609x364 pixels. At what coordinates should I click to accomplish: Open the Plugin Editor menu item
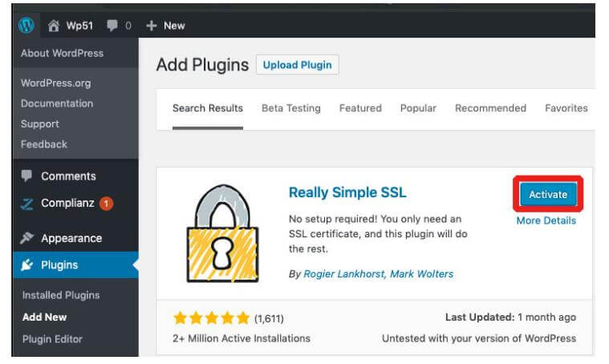(52, 339)
